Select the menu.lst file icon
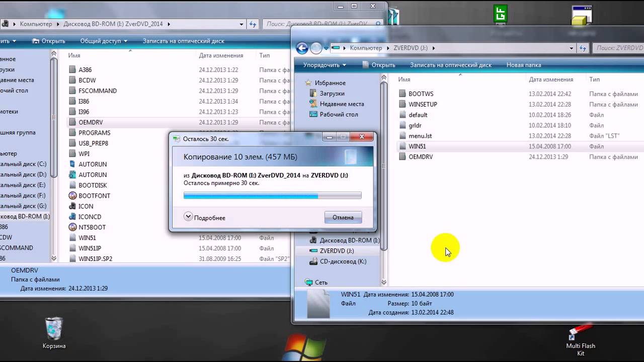 coord(402,136)
